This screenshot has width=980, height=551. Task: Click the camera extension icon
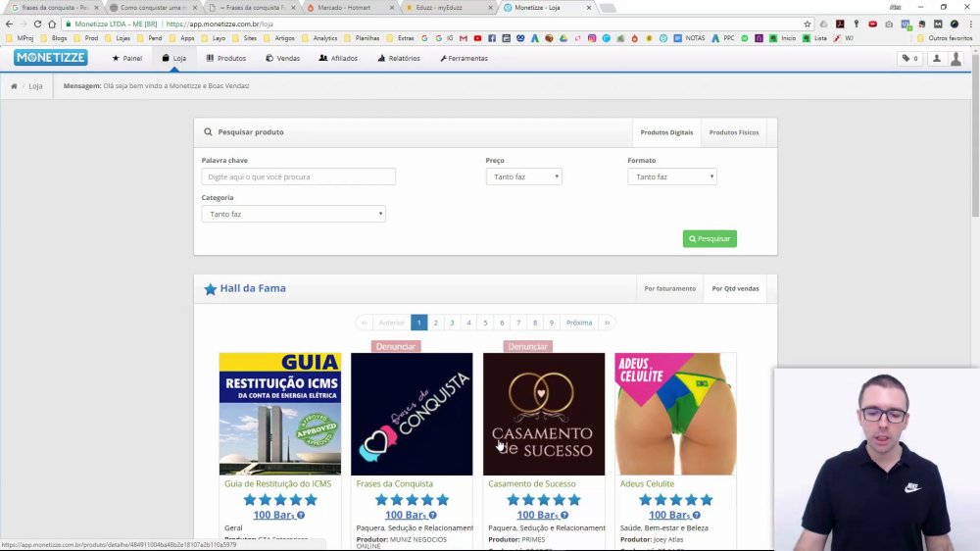[889, 24]
